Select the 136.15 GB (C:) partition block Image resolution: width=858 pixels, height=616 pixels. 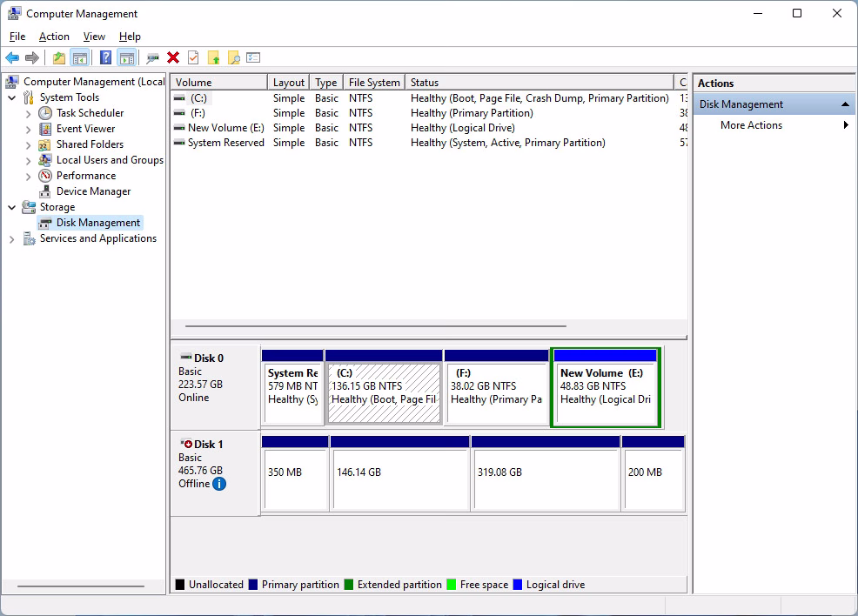(x=384, y=387)
